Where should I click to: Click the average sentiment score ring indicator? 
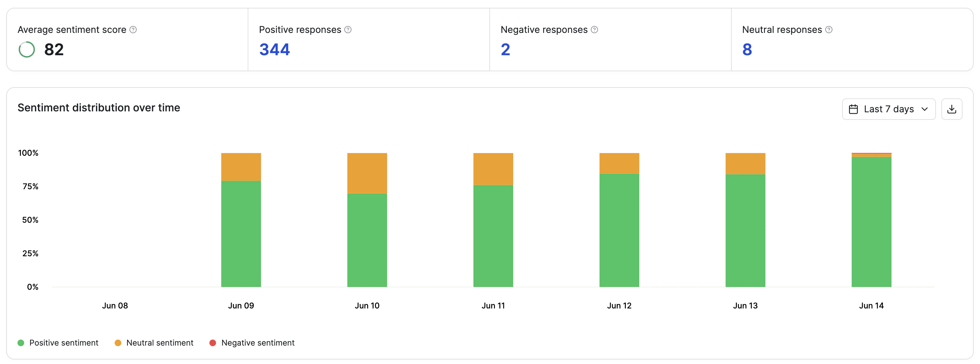[27, 49]
